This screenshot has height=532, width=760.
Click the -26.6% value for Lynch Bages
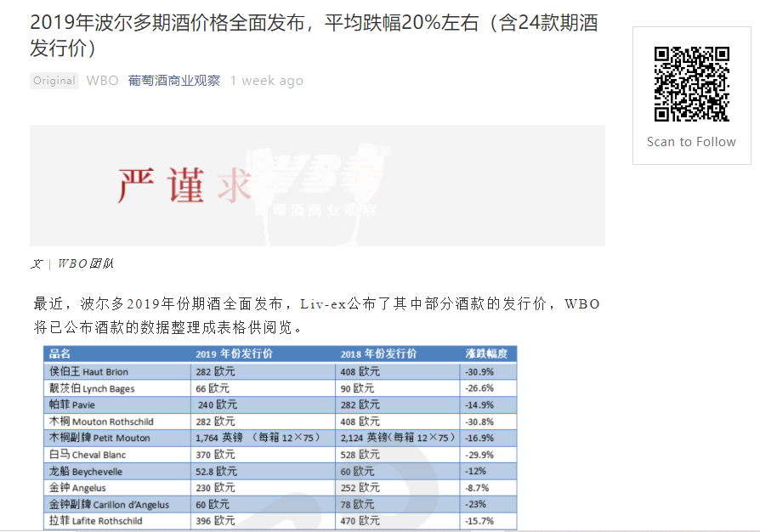[x=479, y=388]
